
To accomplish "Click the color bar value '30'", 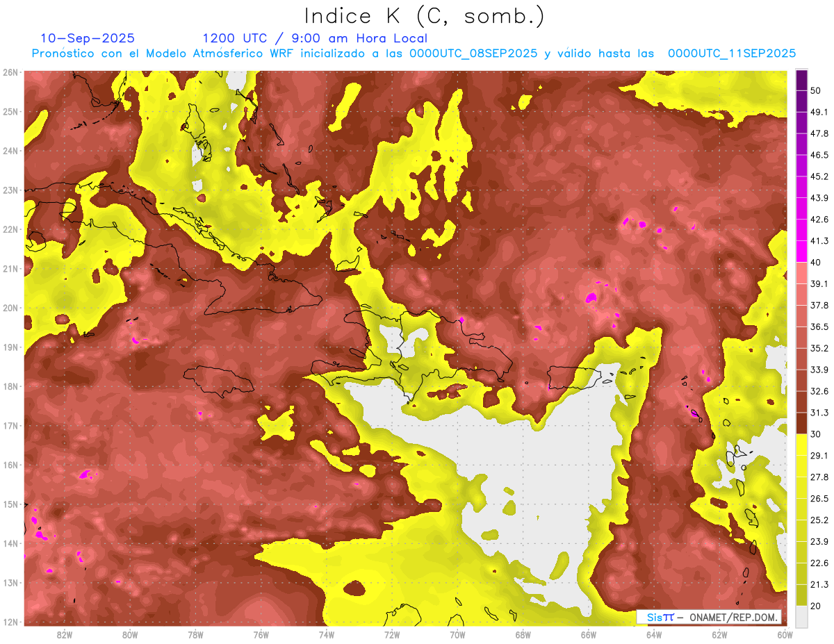I will [816, 434].
